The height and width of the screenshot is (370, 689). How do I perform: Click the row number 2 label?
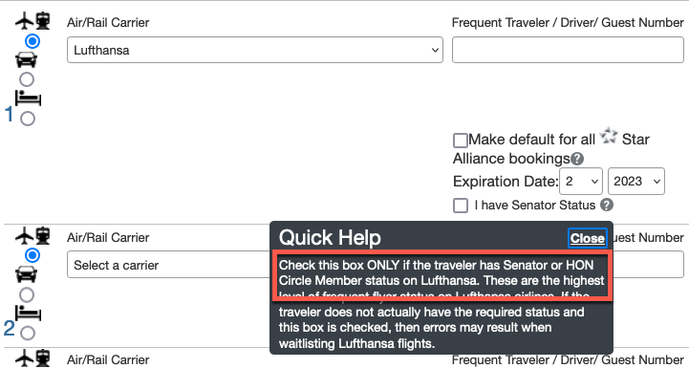coord(9,328)
